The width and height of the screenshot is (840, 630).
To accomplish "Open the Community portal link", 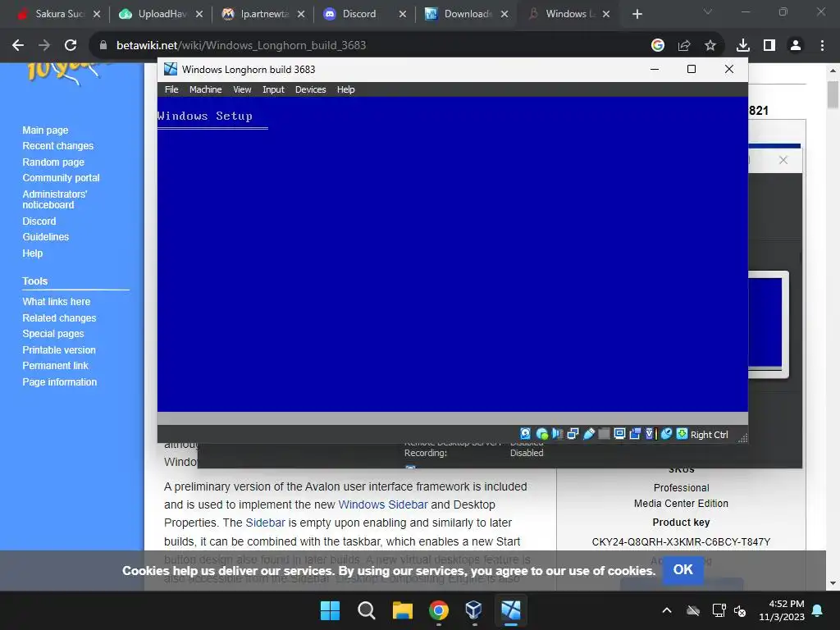I will tap(61, 178).
